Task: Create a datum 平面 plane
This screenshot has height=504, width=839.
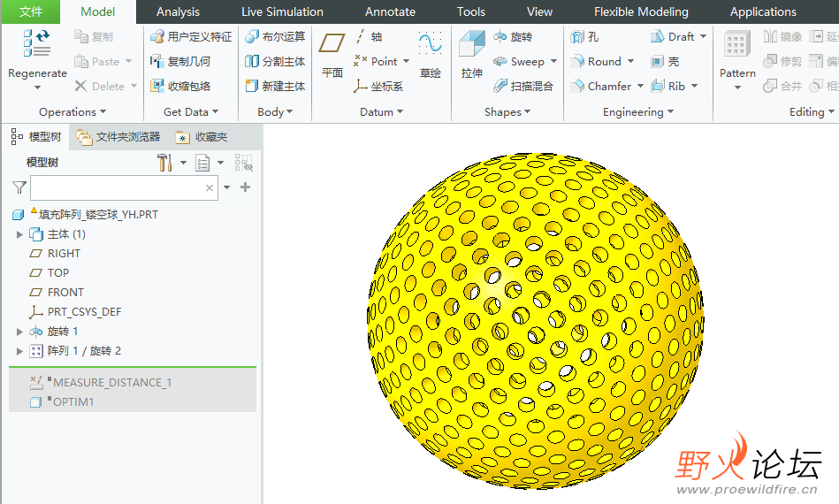Action: (332, 55)
